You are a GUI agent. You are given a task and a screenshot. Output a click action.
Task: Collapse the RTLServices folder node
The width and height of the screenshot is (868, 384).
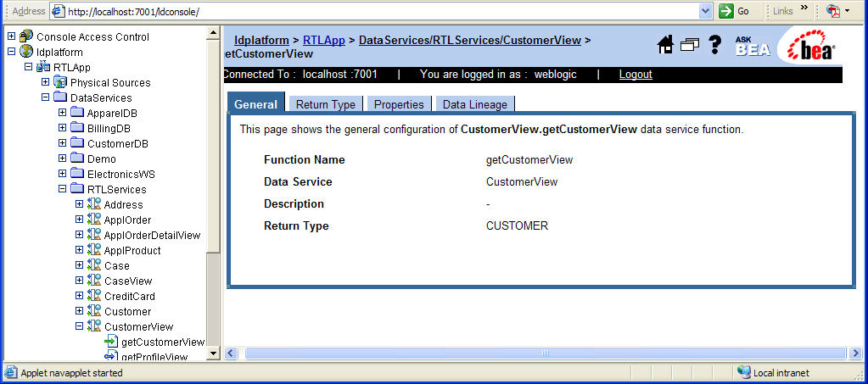coord(63,189)
